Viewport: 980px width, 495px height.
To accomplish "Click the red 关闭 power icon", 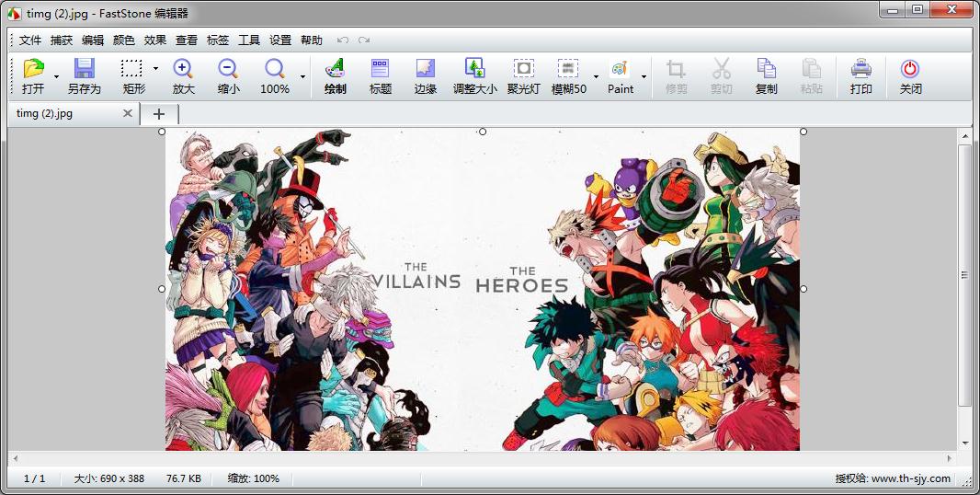I will 910,68.
